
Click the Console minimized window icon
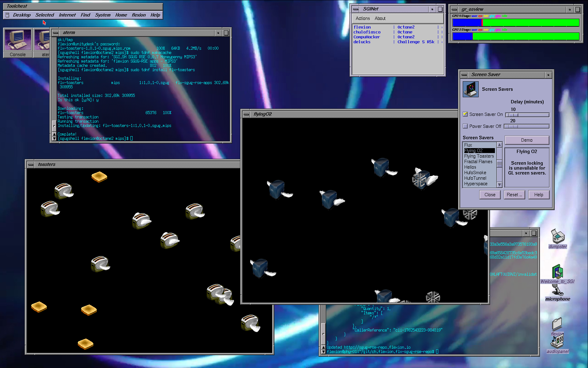pyautogui.click(x=18, y=40)
